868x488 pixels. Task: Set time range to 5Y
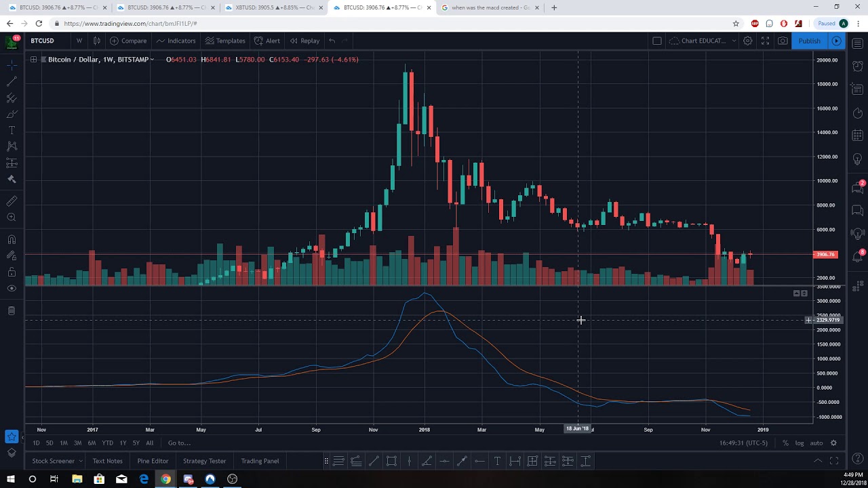click(x=136, y=443)
